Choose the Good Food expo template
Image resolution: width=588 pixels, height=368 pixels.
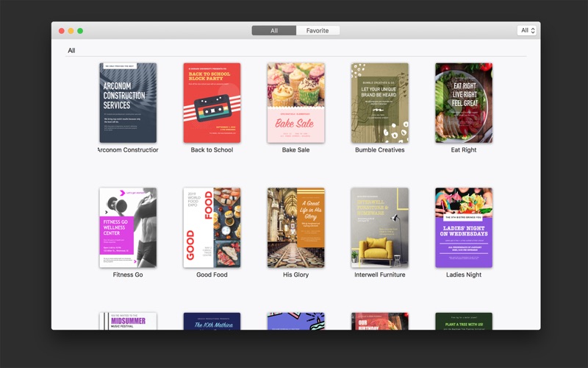(212, 227)
